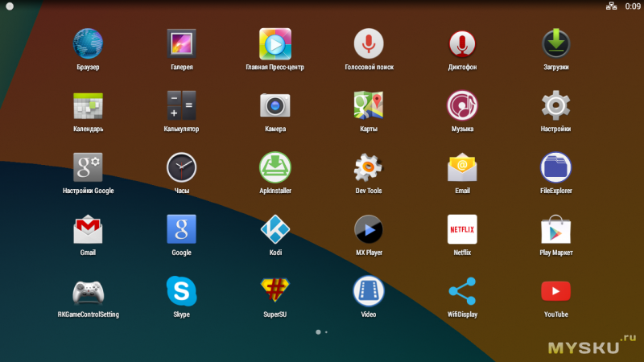
Task: Open the Kodi media player
Action: 275,229
